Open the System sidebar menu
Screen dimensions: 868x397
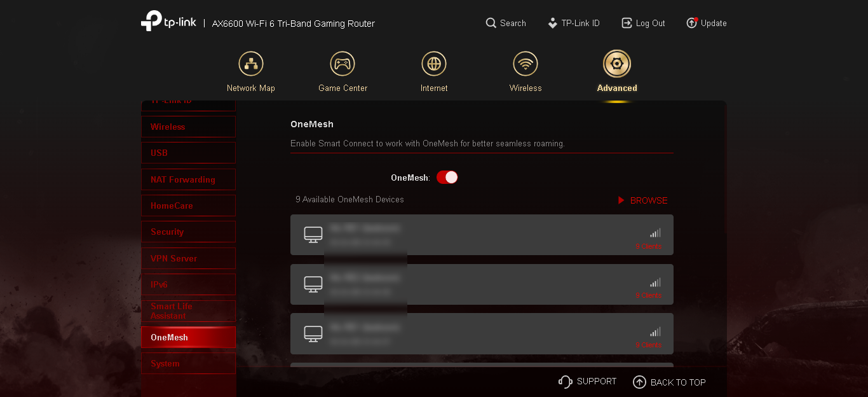tap(188, 363)
